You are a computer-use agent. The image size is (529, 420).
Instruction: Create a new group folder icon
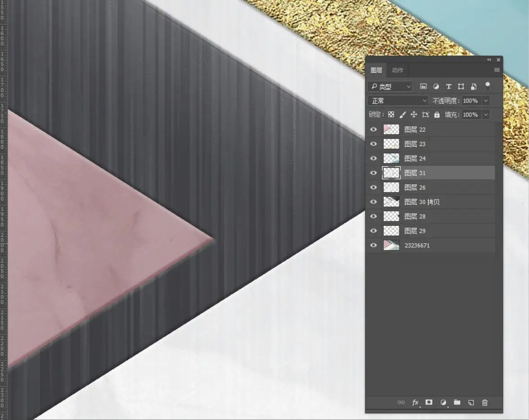point(457,402)
